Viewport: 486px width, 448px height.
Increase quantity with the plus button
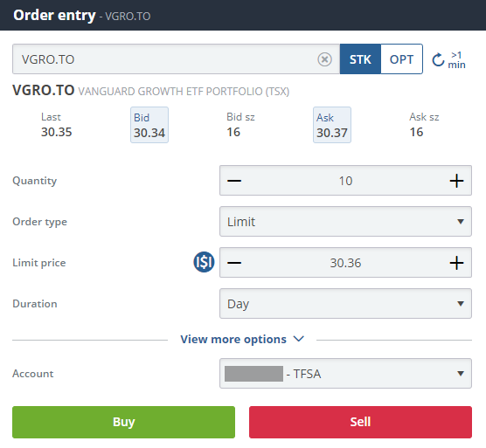(x=456, y=181)
